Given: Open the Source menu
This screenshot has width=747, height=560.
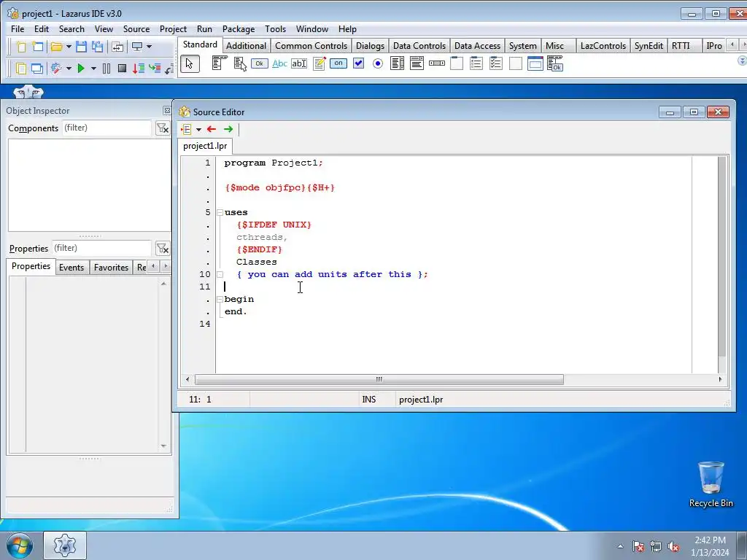Looking at the screenshot, I should [136, 29].
